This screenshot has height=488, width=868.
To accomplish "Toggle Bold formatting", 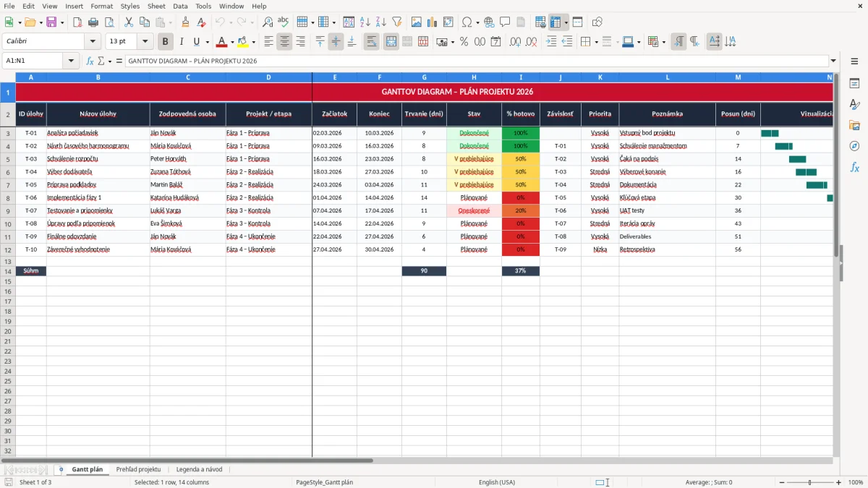I will (x=166, y=42).
